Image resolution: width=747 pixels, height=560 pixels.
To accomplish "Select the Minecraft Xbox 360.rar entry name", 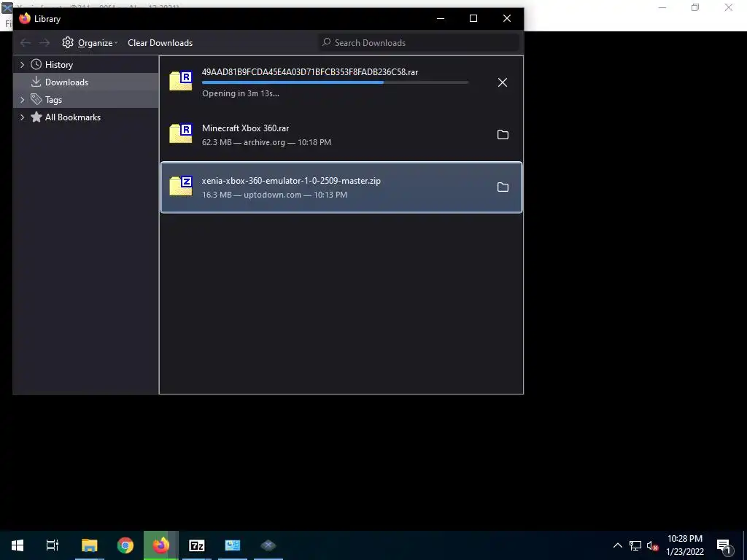I will point(245,128).
